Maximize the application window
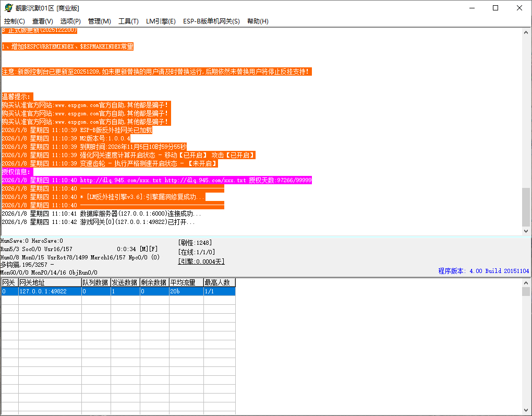Viewport: 532px width, 416px height. (495, 8)
